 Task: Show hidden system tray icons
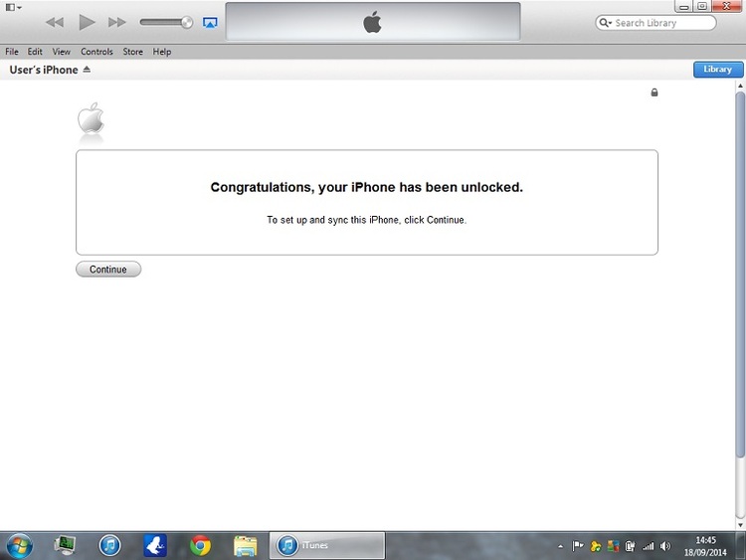(x=560, y=546)
